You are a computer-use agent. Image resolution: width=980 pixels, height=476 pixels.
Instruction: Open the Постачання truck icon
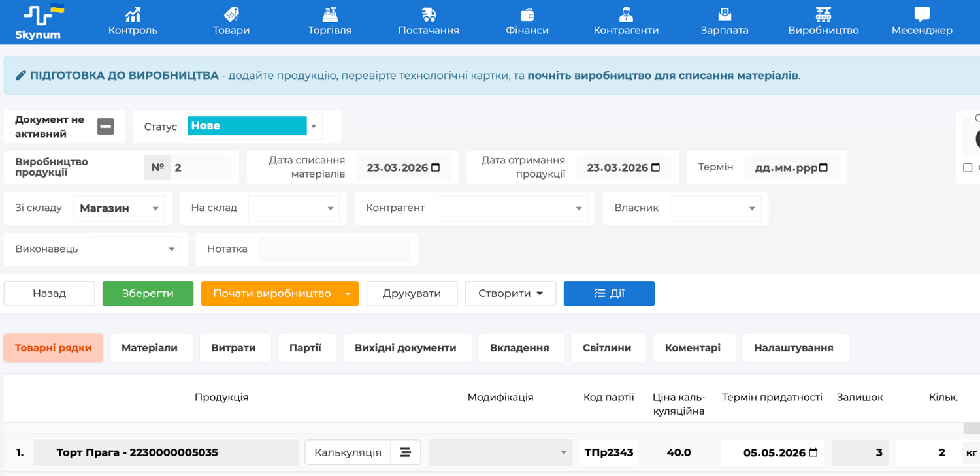coord(429,14)
